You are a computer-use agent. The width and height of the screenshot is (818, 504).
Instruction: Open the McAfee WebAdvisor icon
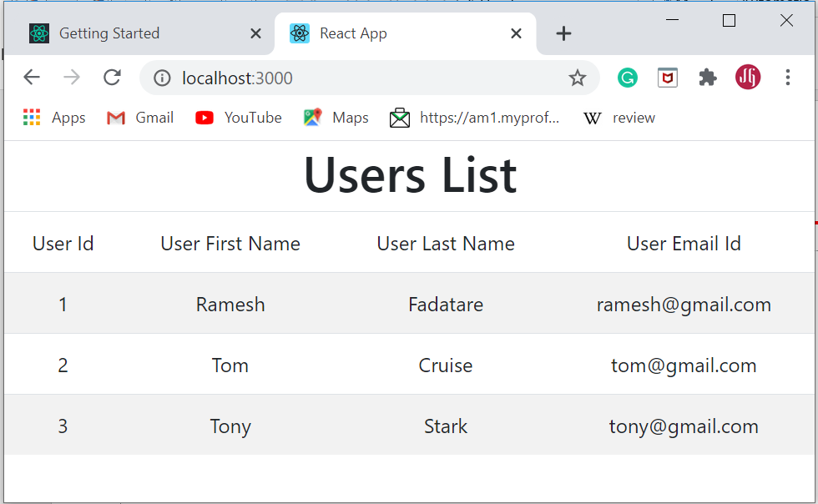tap(668, 77)
